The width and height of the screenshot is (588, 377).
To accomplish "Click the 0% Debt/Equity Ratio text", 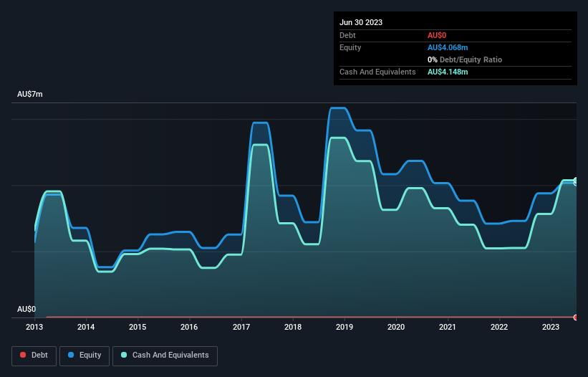I will click(x=465, y=59).
